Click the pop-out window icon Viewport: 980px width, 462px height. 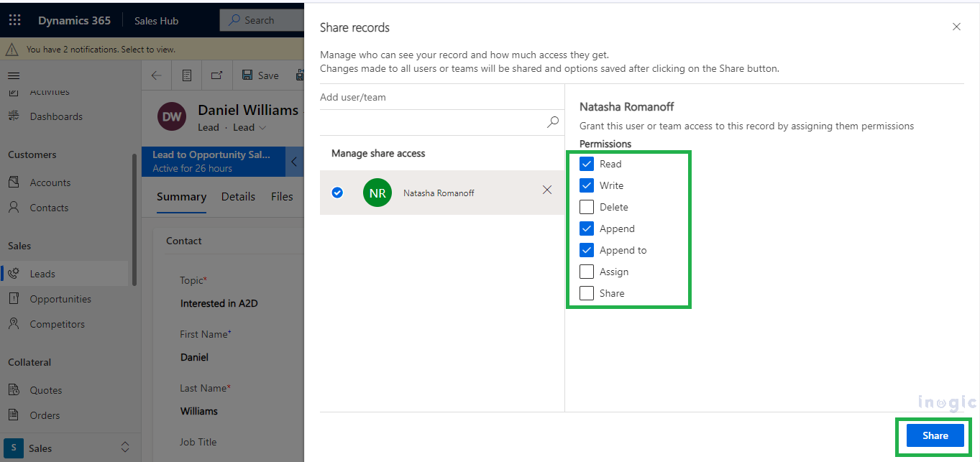point(216,75)
